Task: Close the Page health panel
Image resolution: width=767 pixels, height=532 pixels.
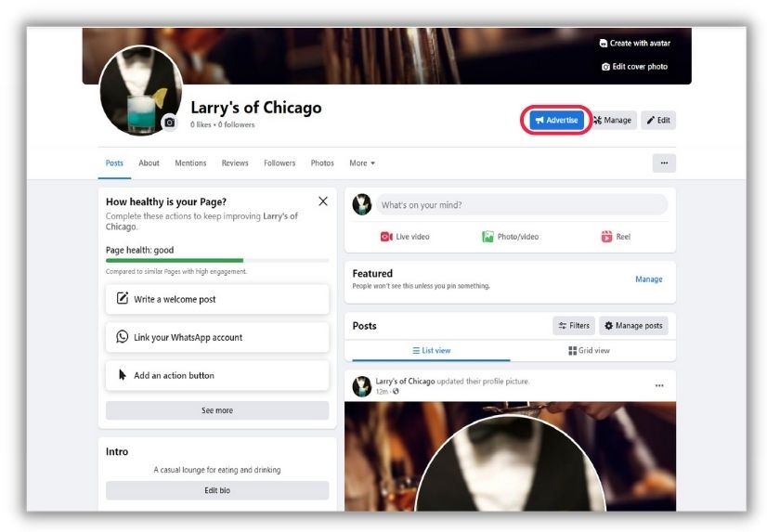Action: [x=322, y=201]
